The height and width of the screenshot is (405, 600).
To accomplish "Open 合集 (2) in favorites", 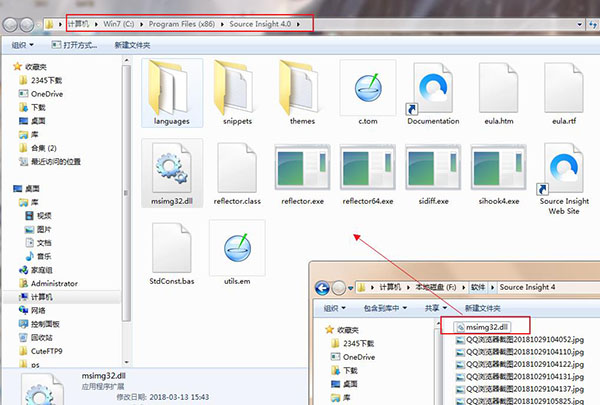I will click(38, 148).
